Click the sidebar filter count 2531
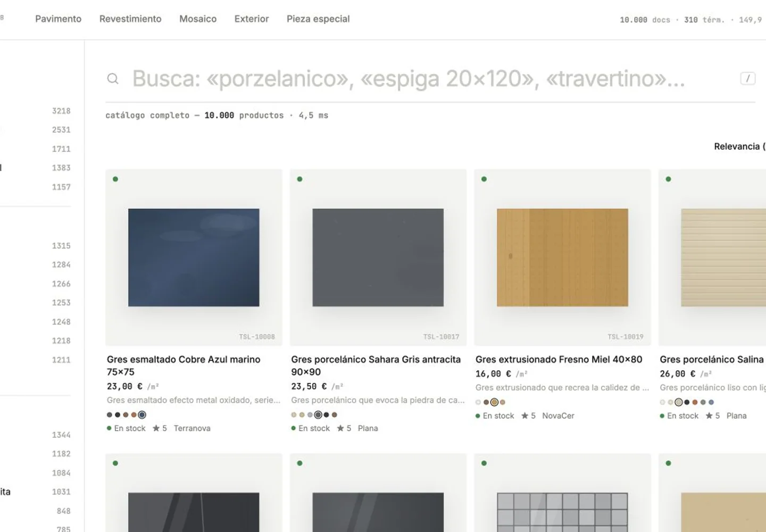This screenshot has height=532, width=766. (x=61, y=130)
